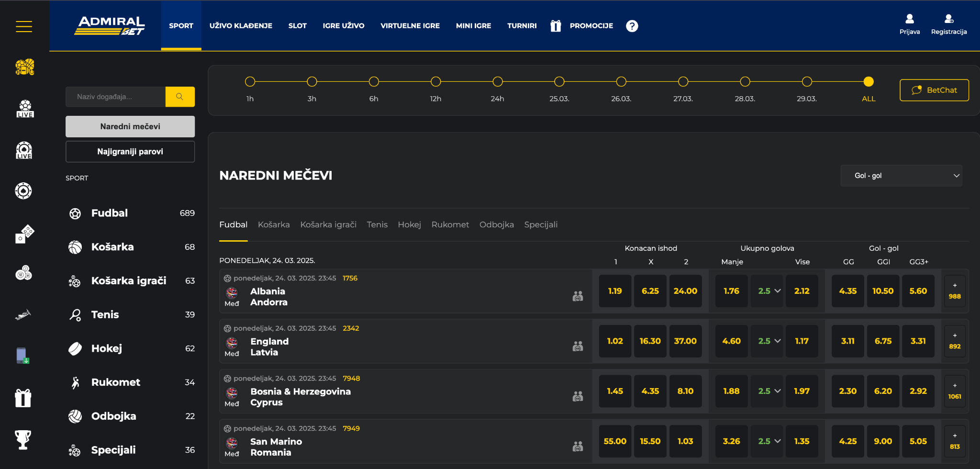This screenshot has height=469, width=980.
Task: Switch to the Košarka tab
Action: (x=274, y=224)
